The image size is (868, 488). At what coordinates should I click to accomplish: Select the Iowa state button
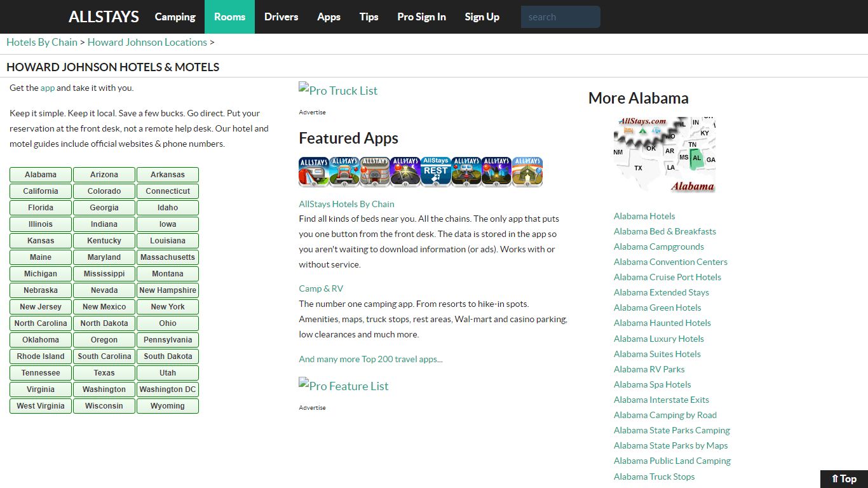tap(168, 224)
